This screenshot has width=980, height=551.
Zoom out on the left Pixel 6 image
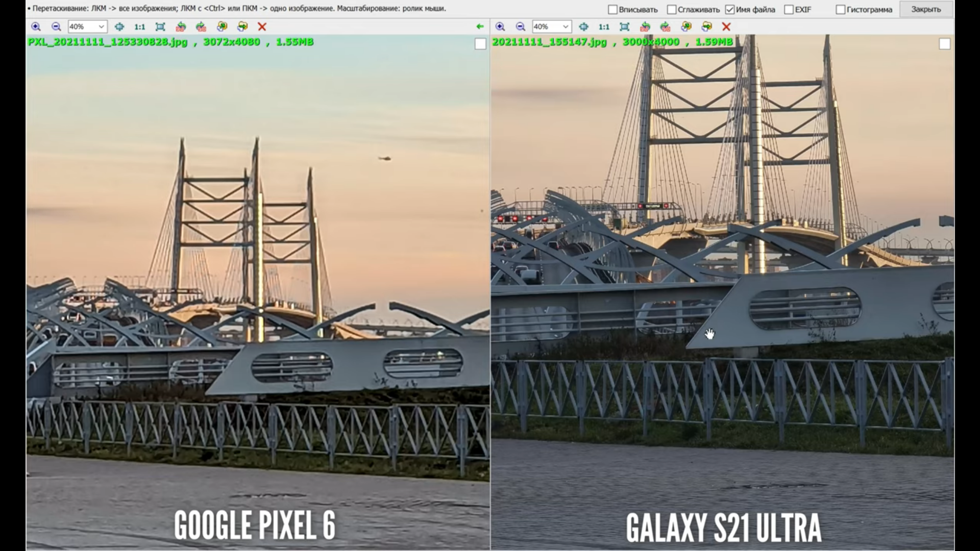tap(56, 27)
